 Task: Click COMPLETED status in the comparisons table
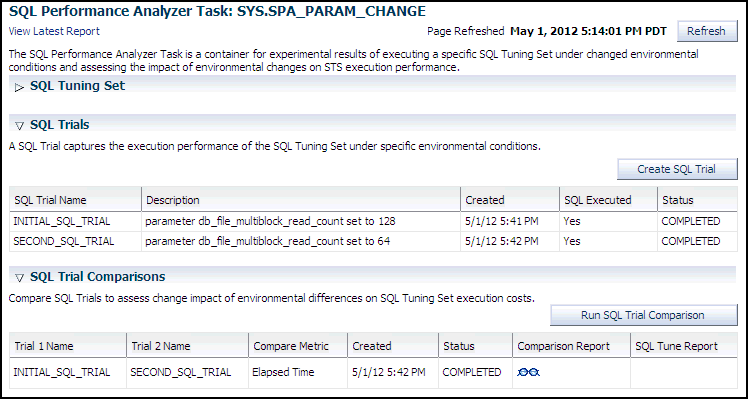[472, 372]
